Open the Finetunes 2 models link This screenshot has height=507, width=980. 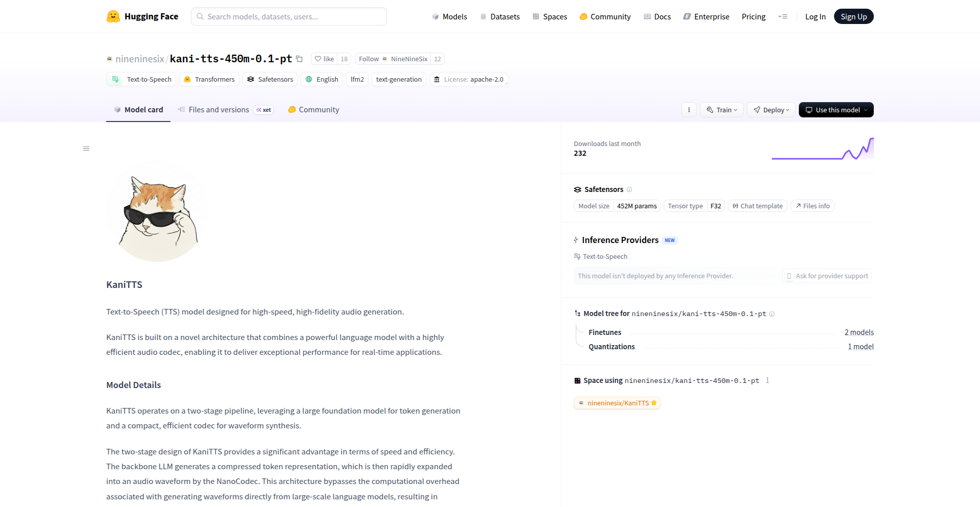(x=859, y=332)
